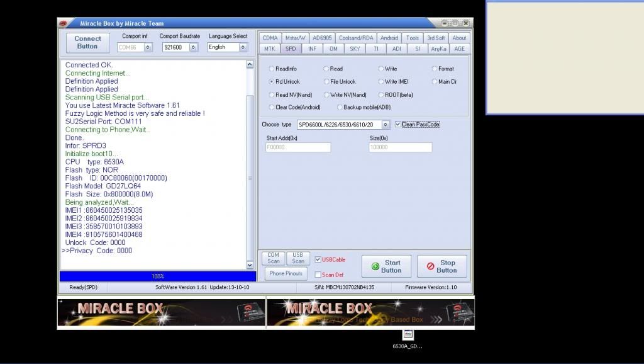Enable the Scan Def checkbox
Viewport: 644px width, 364px height.
(x=318, y=275)
